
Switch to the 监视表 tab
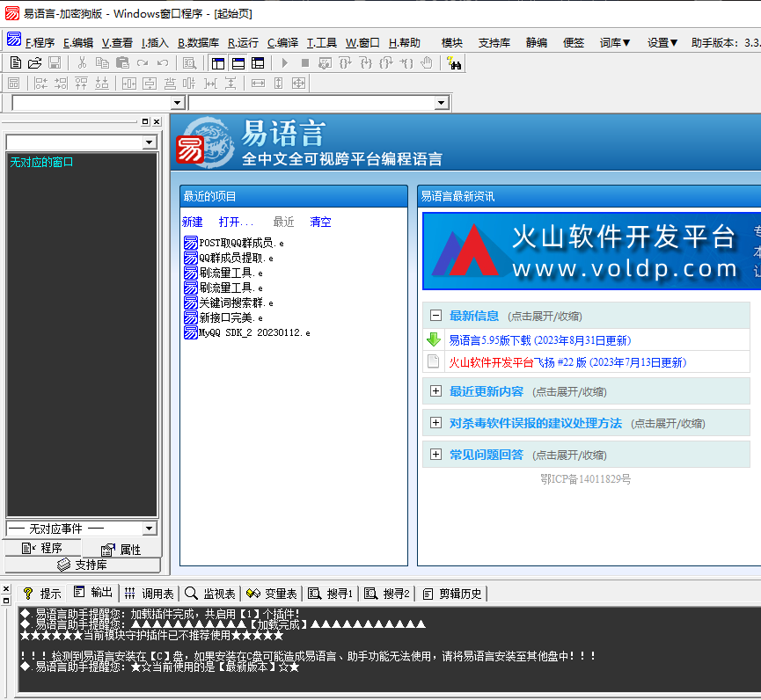click(x=210, y=594)
